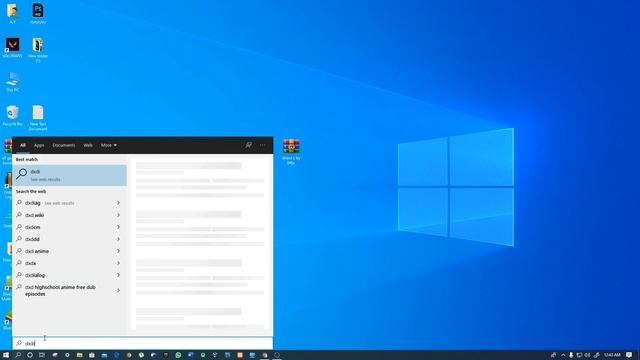Click the search text box containing dxd

click(x=143, y=343)
